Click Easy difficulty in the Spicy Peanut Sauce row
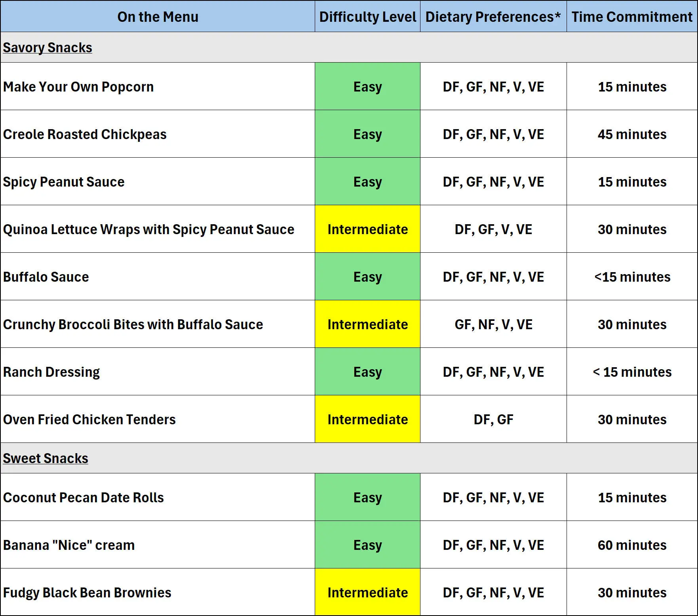698x616 pixels. 367,181
